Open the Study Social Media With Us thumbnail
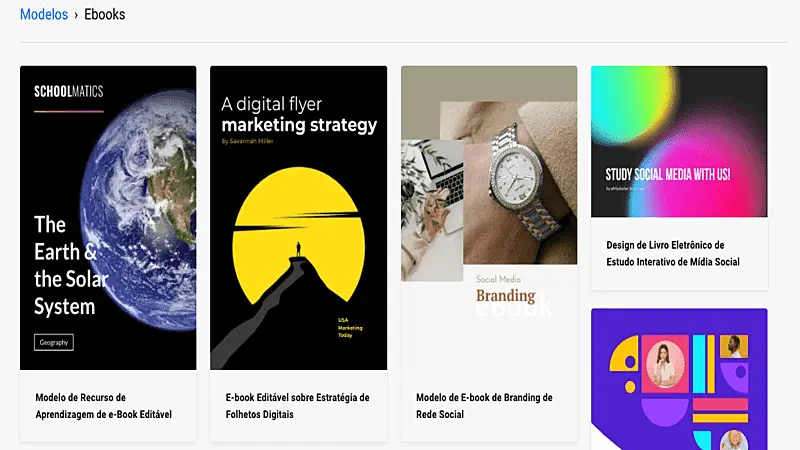This screenshot has width=800, height=450. (679, 141)
